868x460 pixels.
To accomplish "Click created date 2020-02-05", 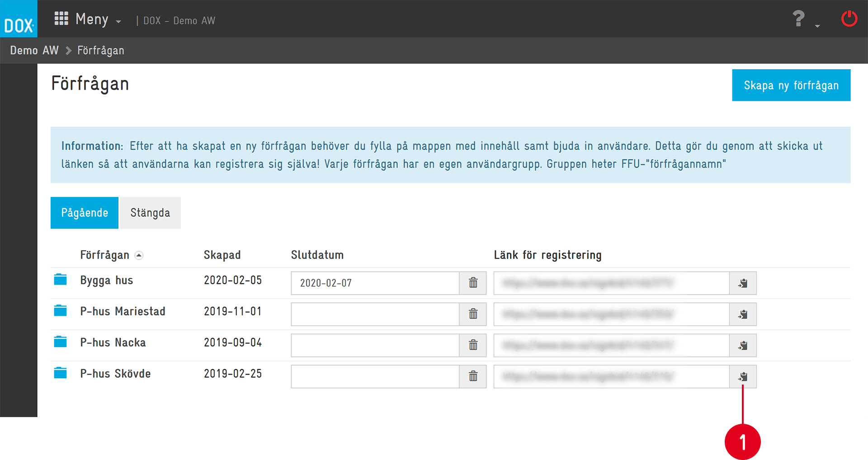I will click(233, 280).
